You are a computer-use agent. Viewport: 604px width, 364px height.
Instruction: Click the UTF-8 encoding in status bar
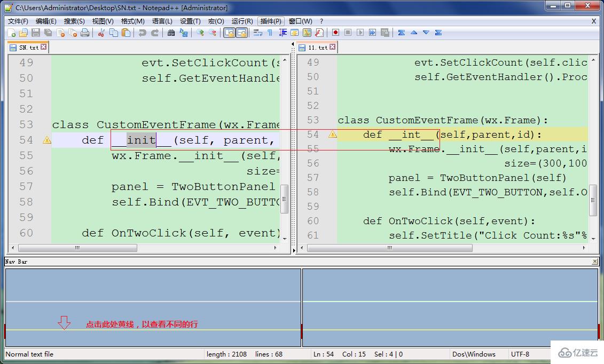coord(520,354)
